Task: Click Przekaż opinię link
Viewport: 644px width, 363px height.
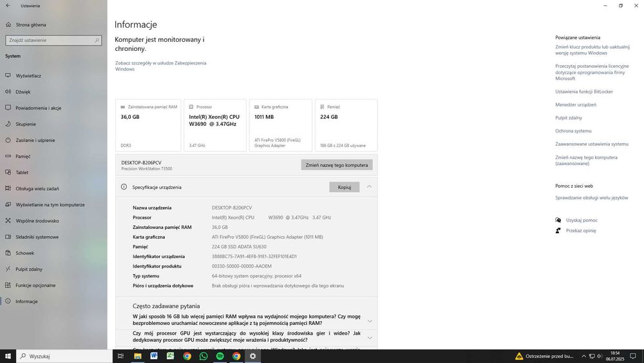Action: pos(581,231)
